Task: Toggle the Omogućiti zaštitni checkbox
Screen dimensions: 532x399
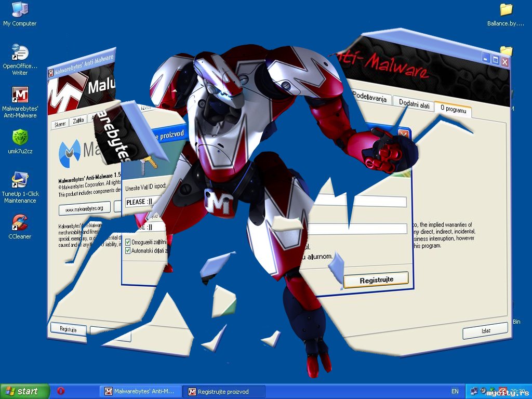Action: 128,242
